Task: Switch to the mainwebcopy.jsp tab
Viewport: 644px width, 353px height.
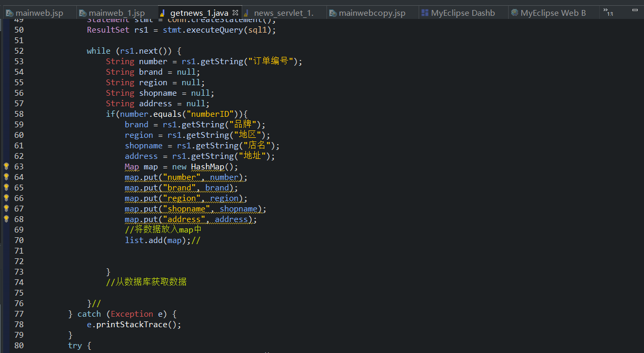Action: click(372, 13)
